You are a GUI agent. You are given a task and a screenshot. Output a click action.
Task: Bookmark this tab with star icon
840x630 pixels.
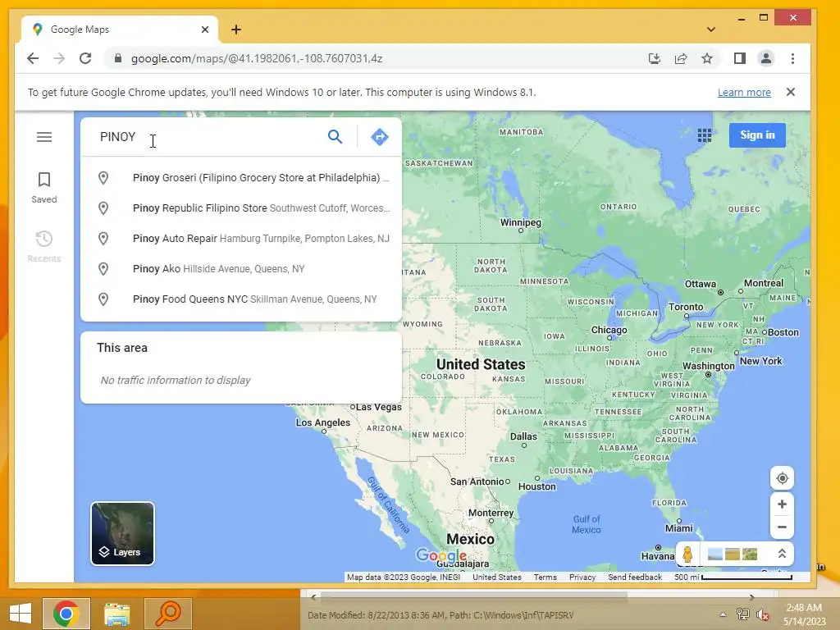pos(706,58)
